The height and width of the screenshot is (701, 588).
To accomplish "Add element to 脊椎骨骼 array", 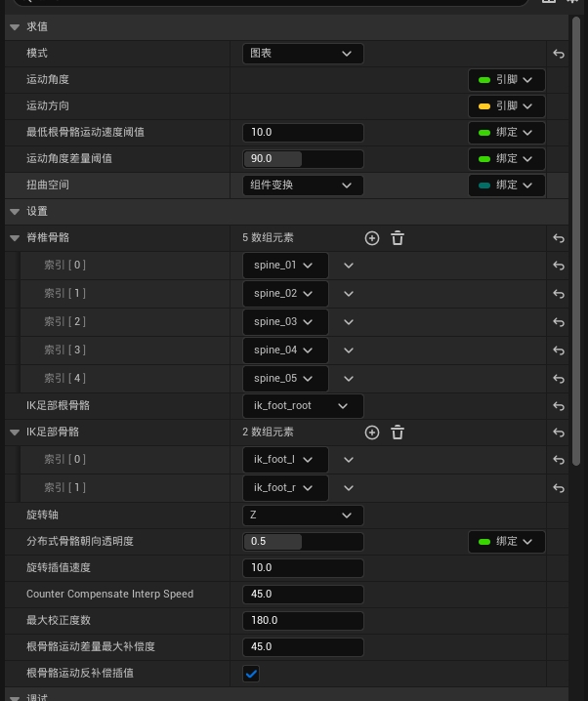I will coord(372,238).
